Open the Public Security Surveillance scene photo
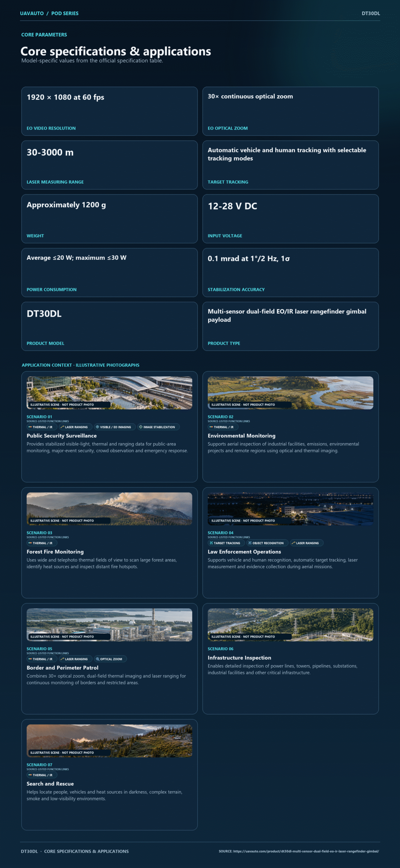Viewport: 400px width, 868px height. [x=109, y=393]
